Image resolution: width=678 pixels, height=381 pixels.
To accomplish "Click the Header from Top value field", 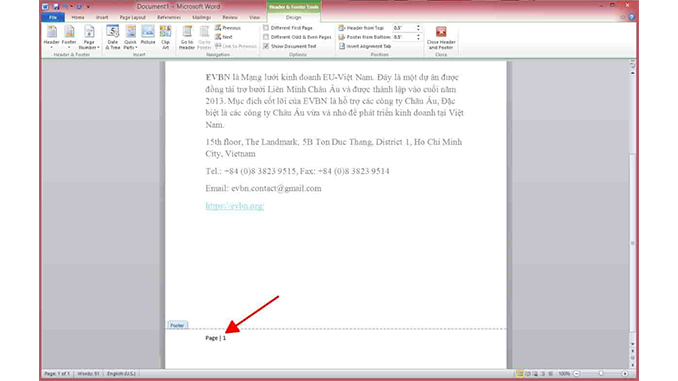I will tap(403, 28).
